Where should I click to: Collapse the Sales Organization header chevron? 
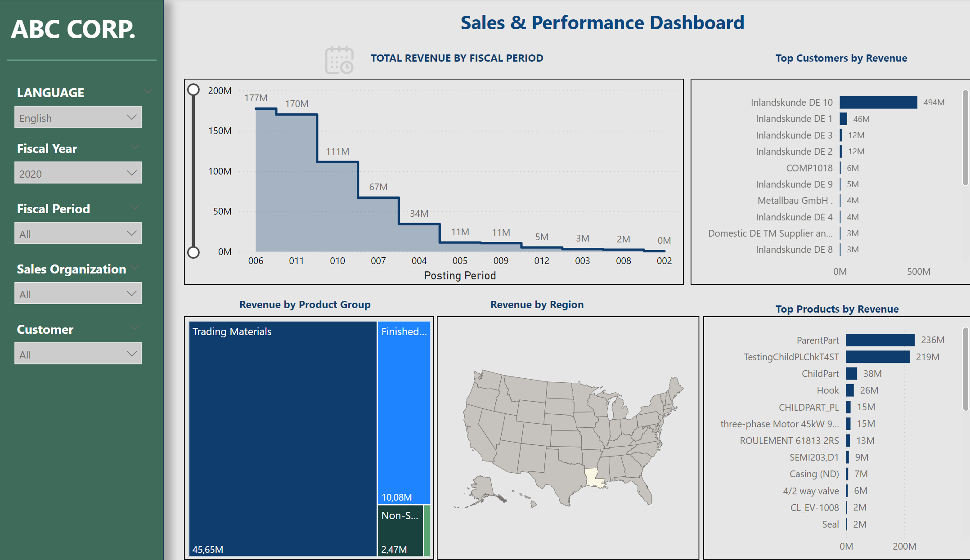134,268
